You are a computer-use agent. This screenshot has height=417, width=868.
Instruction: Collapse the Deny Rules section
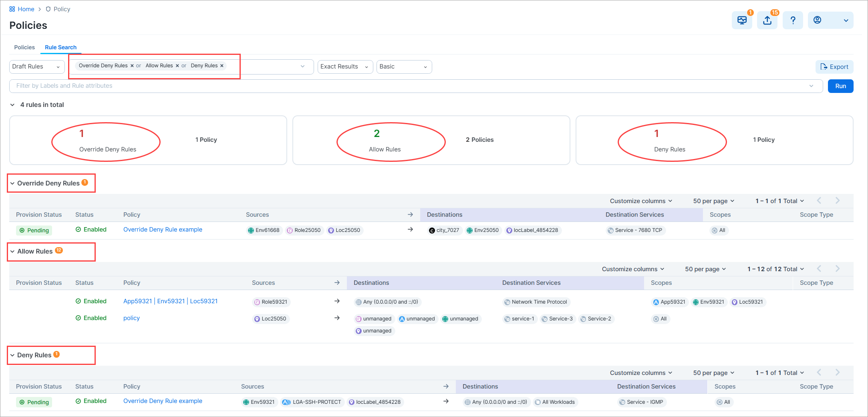[x=12, y=355]
